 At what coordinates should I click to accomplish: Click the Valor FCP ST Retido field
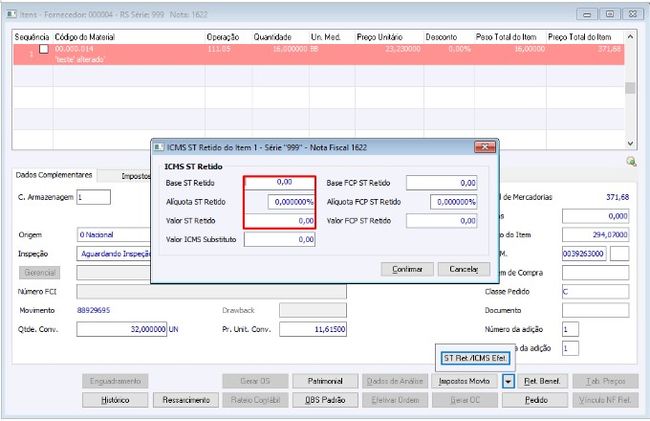click(441, 221)
